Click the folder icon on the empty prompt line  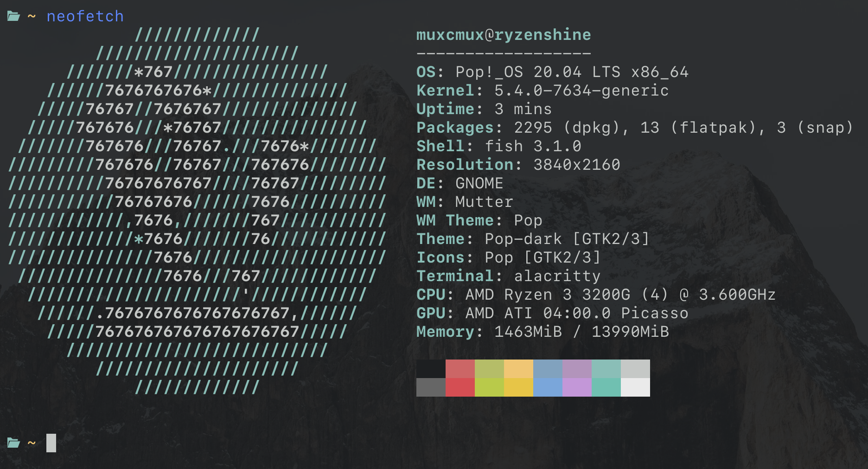coord(13,443)
